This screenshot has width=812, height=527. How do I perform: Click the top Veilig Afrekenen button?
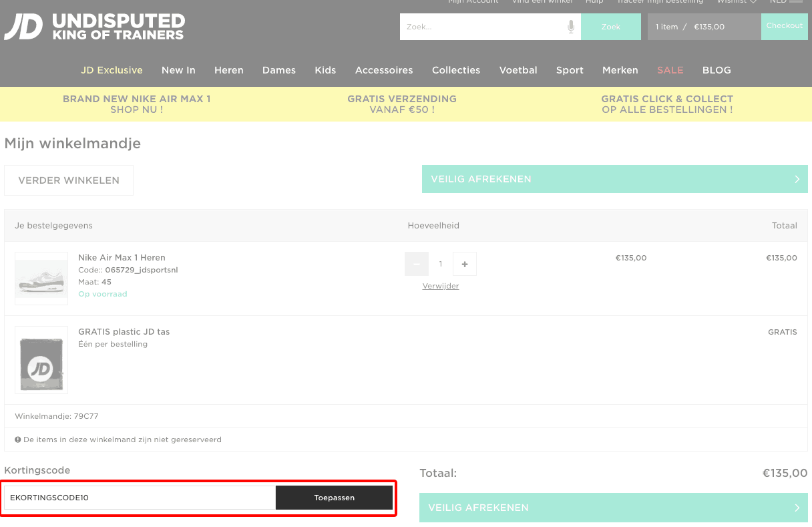tap(615, 179)
